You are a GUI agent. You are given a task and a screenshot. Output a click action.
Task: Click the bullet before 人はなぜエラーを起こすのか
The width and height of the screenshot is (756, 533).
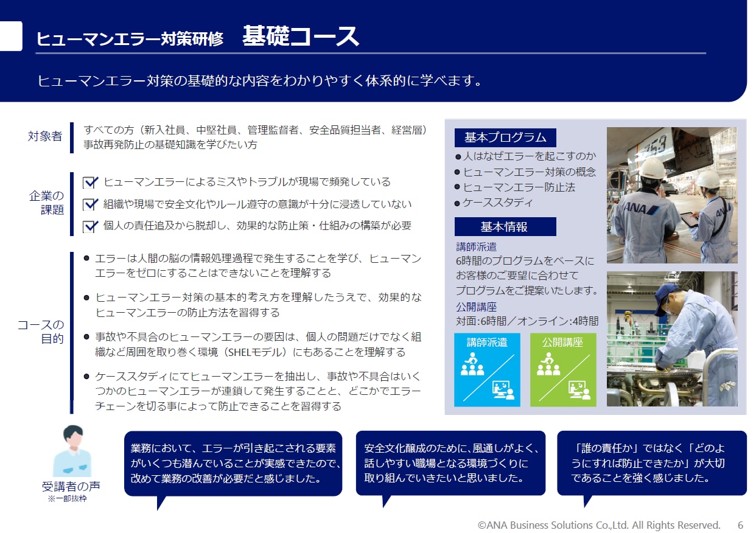(458, 157)
